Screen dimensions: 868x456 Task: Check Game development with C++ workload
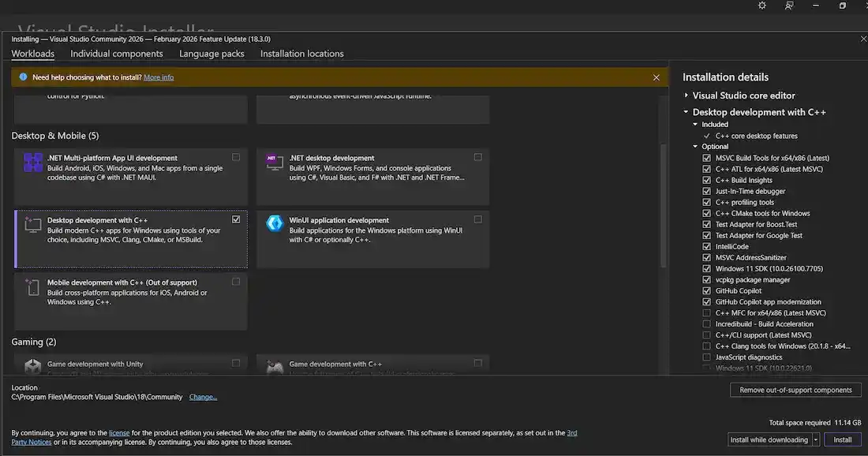[477, 363]
